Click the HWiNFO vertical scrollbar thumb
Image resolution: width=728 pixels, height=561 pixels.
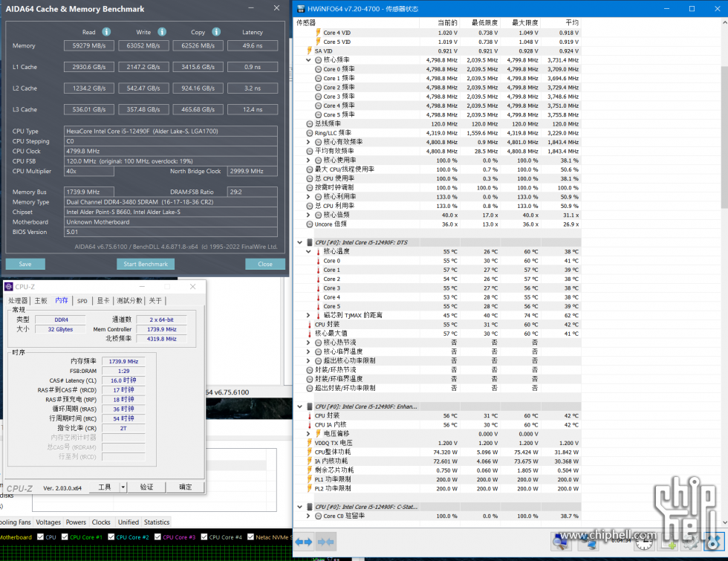coord(724,137)
